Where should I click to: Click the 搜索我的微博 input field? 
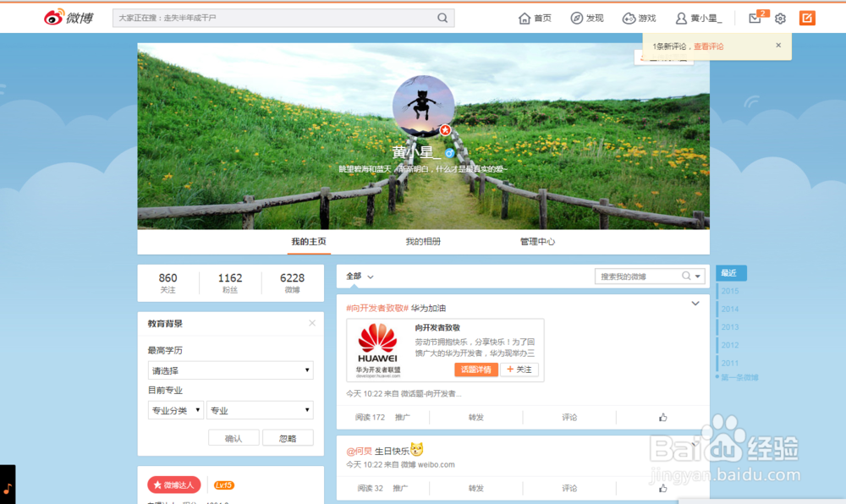[637, 277]
